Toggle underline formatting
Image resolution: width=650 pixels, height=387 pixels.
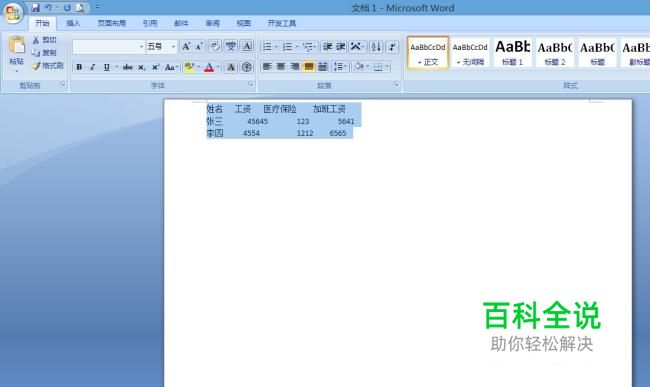pyautogui.click(x=107, y=67)
